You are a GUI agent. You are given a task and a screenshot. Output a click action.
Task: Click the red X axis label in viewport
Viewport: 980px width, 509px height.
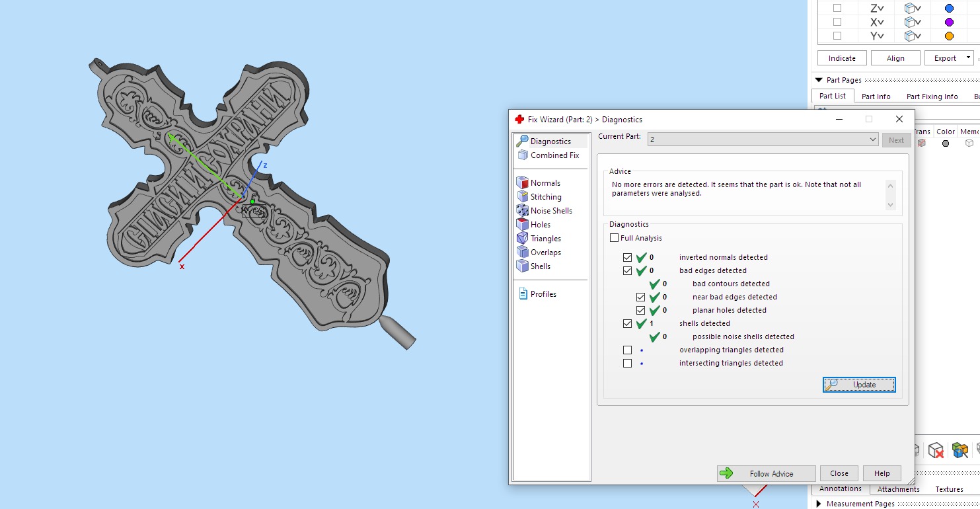click(182, 266)
